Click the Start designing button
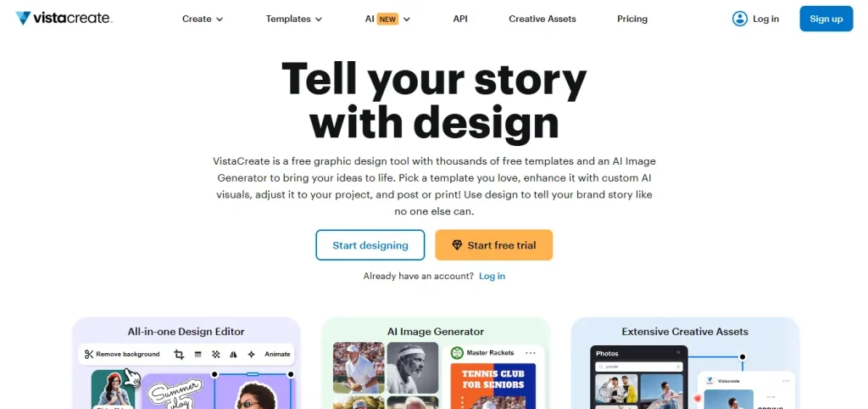 click(370, 245)
